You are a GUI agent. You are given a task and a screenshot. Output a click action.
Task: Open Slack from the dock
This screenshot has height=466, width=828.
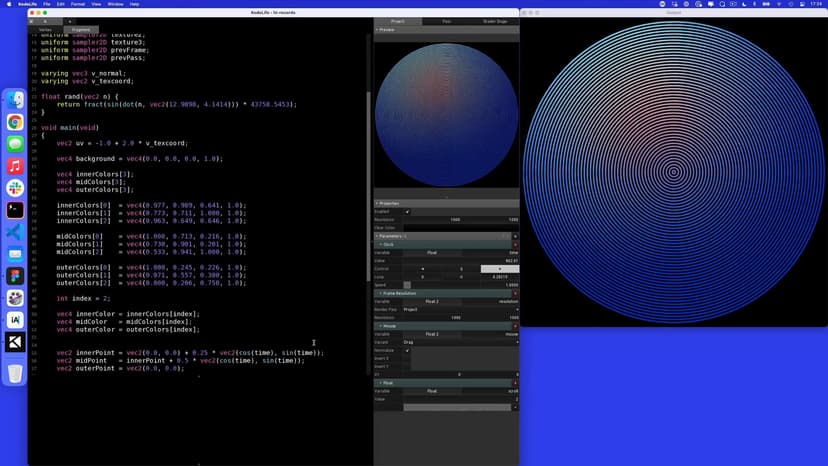click(x=15, y=188)
